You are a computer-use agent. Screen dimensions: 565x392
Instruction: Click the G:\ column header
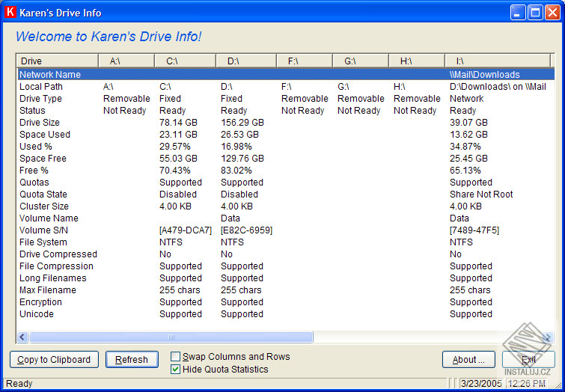(361, 61)
